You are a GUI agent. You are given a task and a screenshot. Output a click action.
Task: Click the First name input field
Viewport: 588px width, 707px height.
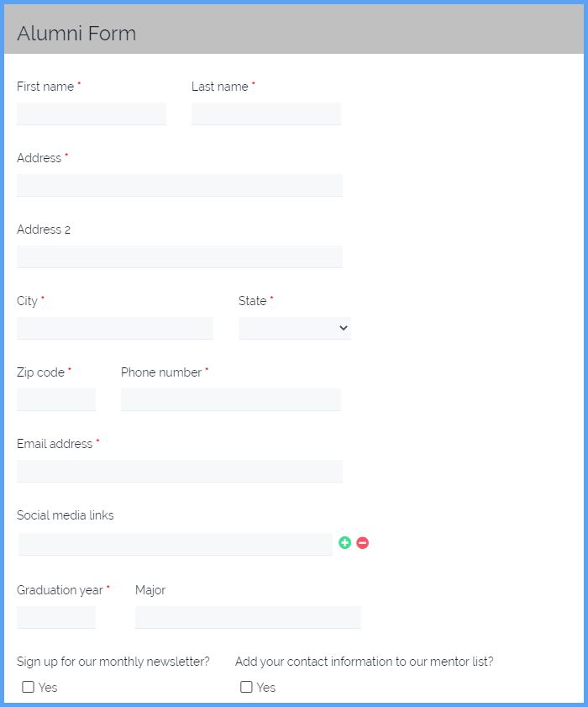(x=92, y=113)
